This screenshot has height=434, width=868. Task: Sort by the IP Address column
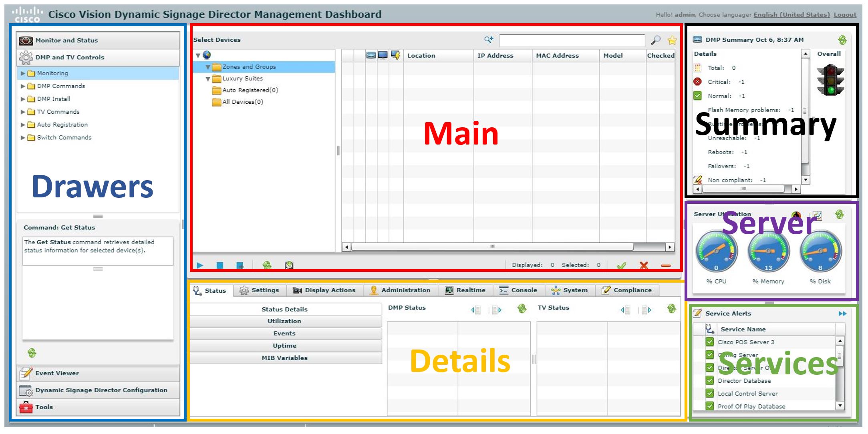coord(502,56)
